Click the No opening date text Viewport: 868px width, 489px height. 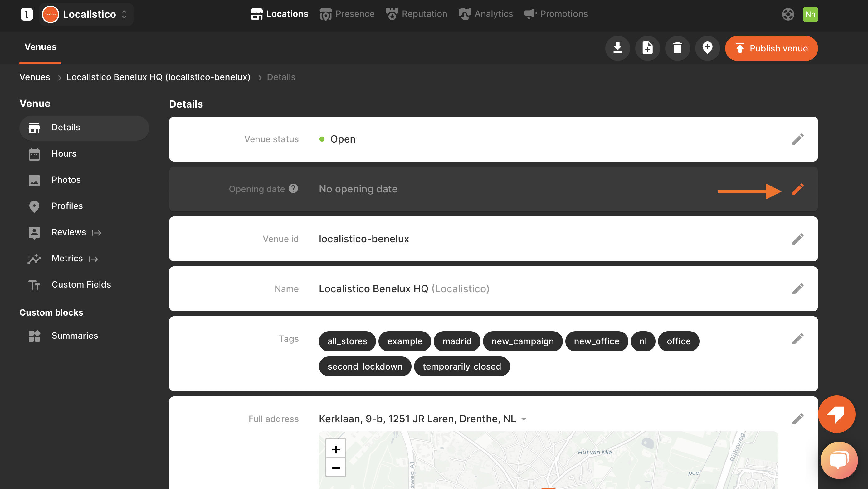click(x=358, y=189)
